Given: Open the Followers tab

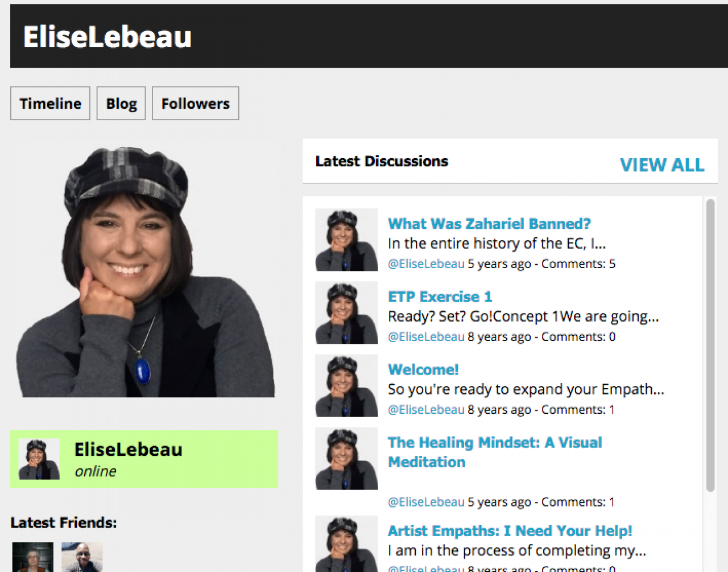Looking at the screenshot, I should 196,103.
